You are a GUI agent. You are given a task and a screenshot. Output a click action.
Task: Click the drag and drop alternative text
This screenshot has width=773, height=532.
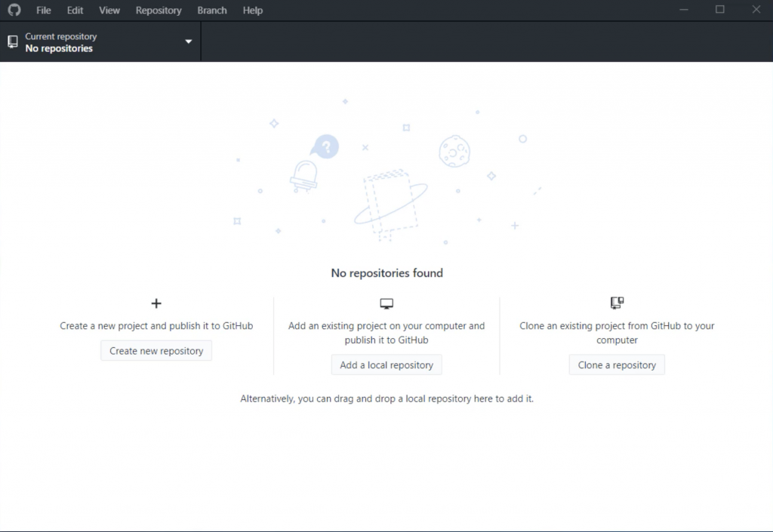[x=387, y=398]
